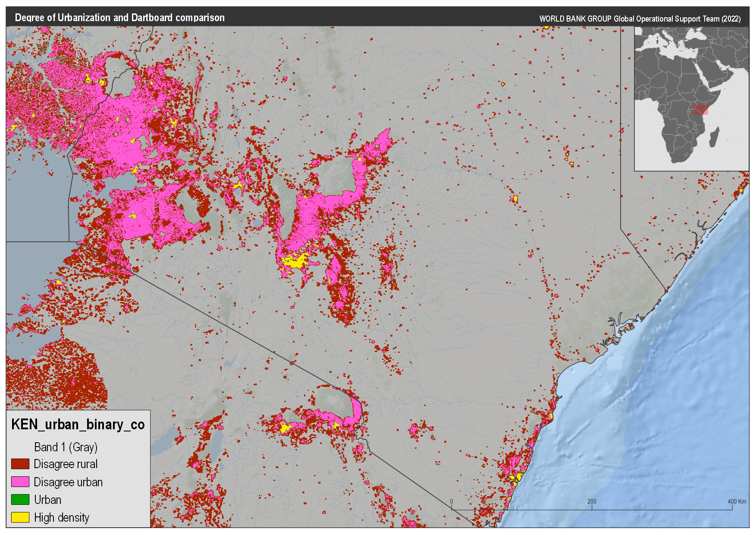Click the red highlighted Kenya extent in the inset

pyautogui.click(x=702, y=110)
